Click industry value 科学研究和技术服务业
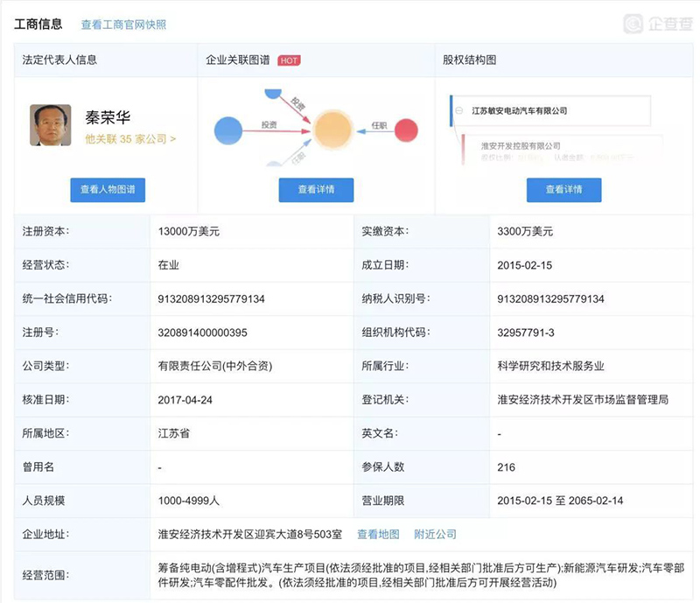700x603 pixels. pyautogui.click(x=551, y=367)
